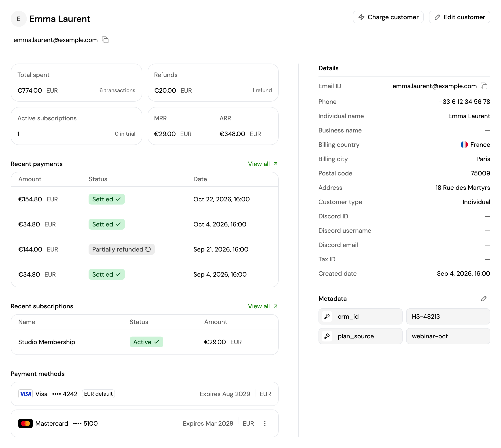
Task: Click the Partially refunded status badge
Action: pyautogui.click(x=121, y=249)
